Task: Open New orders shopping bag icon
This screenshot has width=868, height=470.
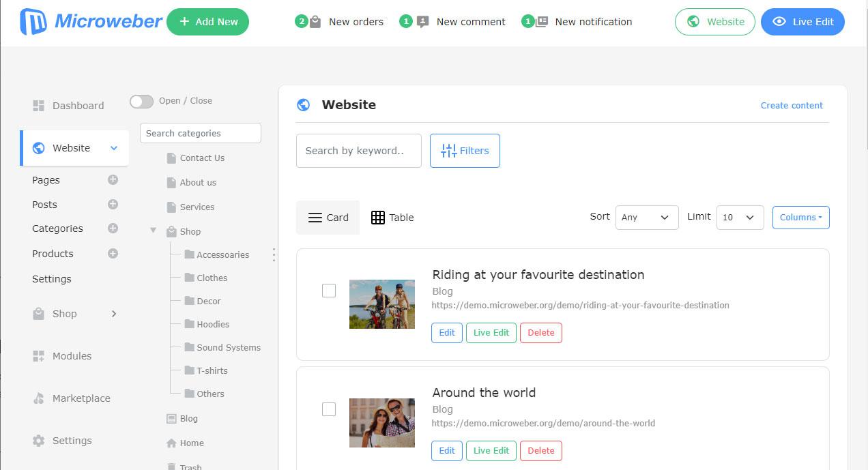Action: [x=315, y=22]
